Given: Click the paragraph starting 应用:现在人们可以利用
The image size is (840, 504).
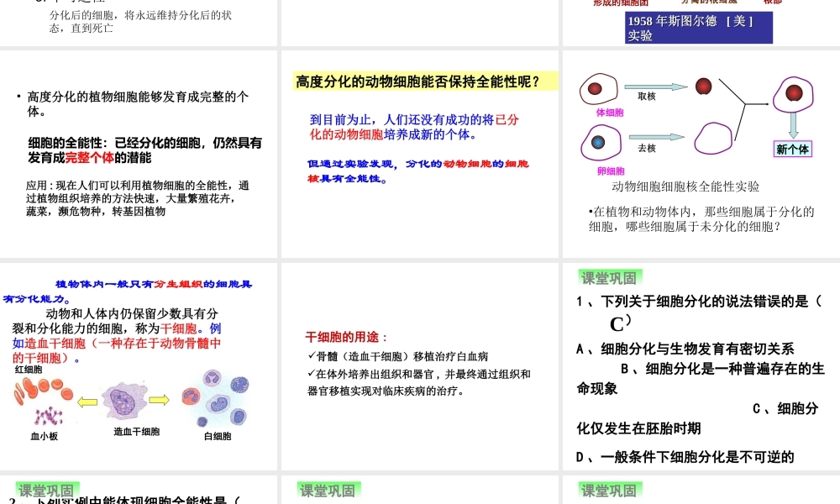Looking at the screenshot, I should click(138, 198).
